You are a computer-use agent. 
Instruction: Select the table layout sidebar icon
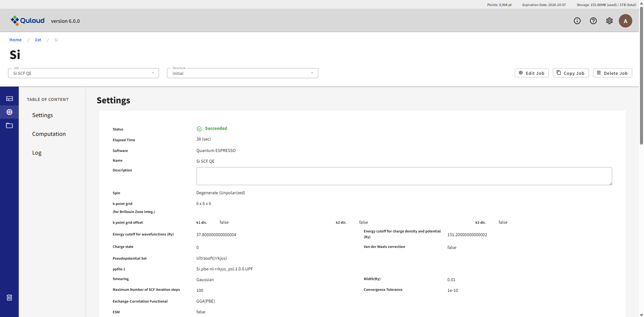tap(9, 99)
